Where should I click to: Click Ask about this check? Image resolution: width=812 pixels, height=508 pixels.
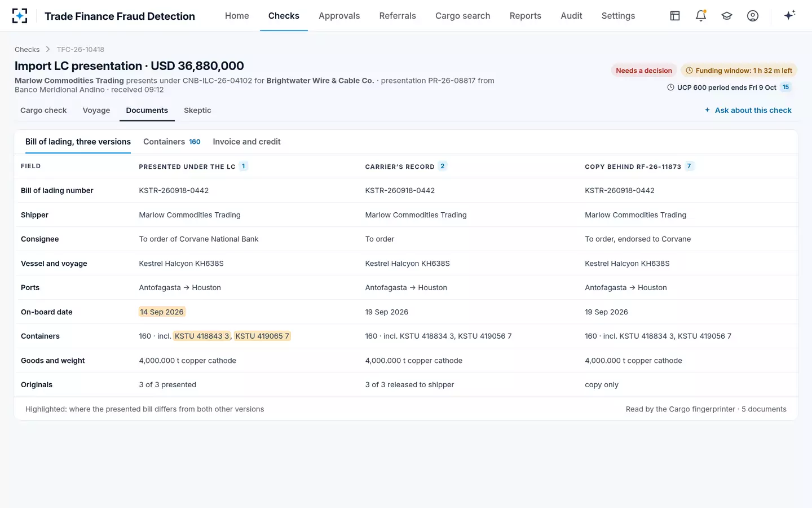pyautogui.click(x=748, y=110)
